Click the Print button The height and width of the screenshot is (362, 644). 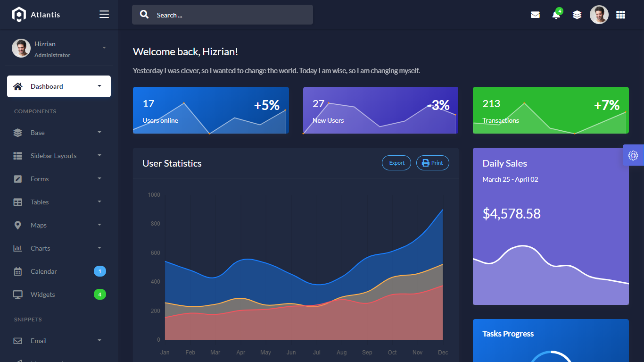pos(433,163)
